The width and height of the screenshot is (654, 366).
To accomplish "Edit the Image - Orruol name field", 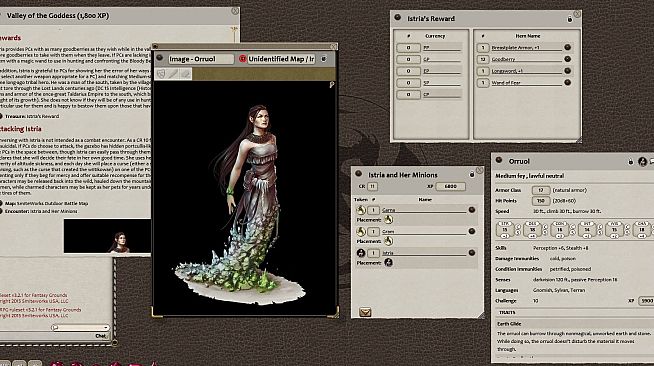I will tap(201, 59).
